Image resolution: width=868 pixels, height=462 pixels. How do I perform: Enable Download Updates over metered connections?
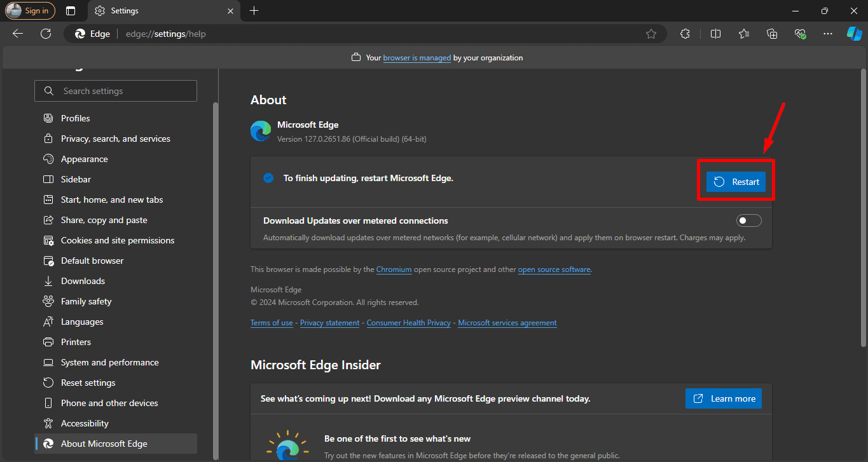(748, 221)
